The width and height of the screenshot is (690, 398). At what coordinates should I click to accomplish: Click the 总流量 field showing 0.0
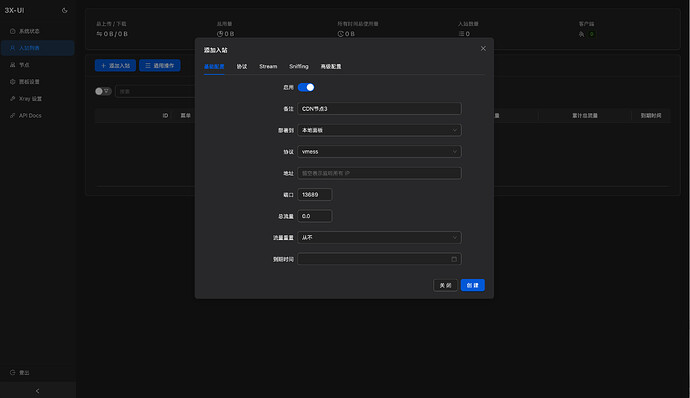tap(315, 216)
